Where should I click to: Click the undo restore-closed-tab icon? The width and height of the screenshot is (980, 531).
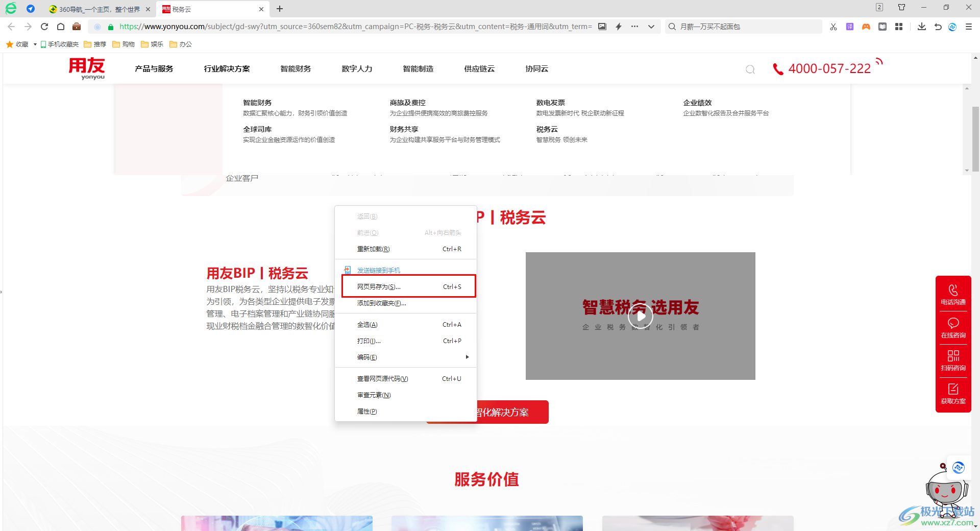[938, 27]
